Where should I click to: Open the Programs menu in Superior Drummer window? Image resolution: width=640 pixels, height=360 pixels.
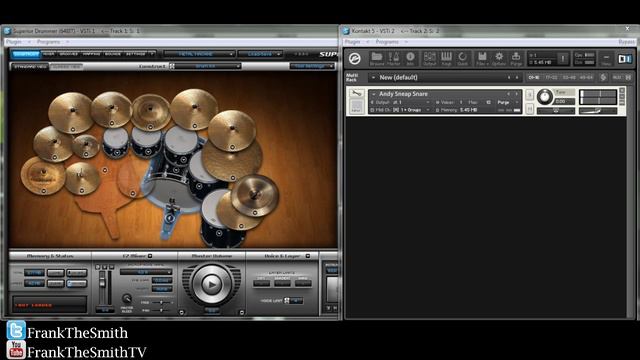click(x=48, y=42)
